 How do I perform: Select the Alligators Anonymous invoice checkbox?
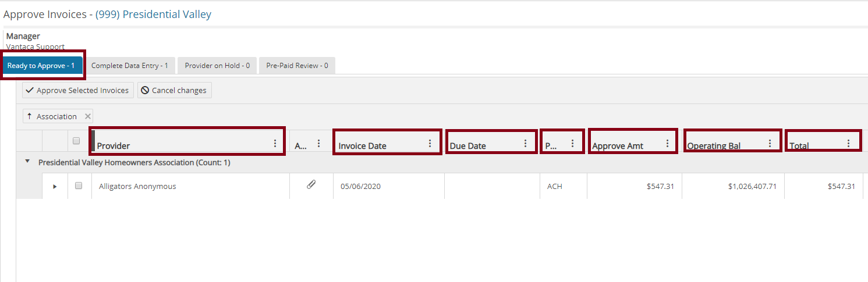(x=79, y=185)
